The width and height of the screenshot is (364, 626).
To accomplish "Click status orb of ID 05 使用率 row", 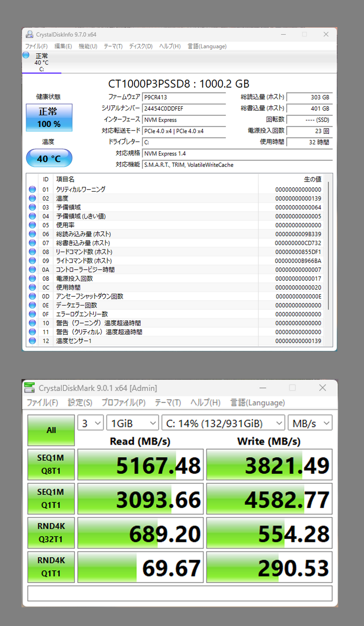I will click(32, 225).
